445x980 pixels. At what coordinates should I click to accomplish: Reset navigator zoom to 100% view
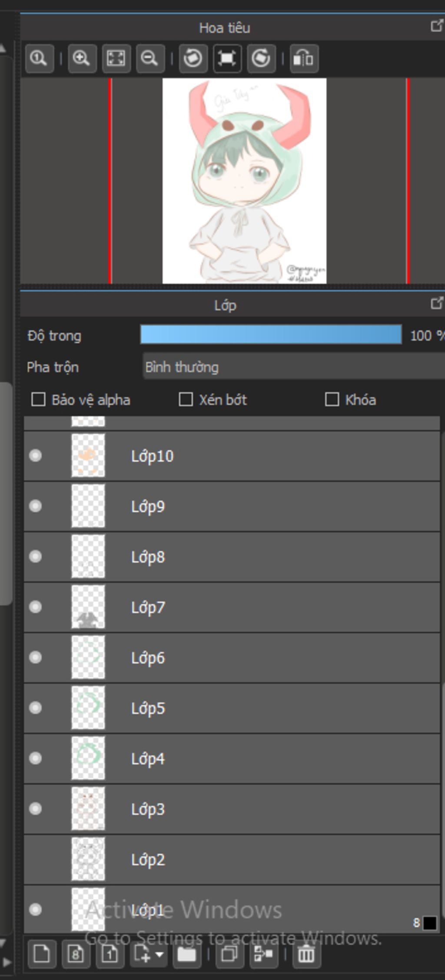click(39, 58)
